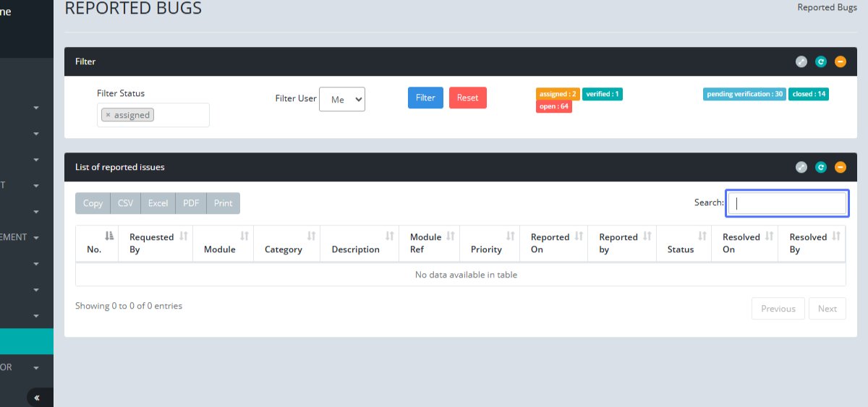This screenshot has height=407, width=868.
Task: Remove the 'assigned' status tag
Action: [108, 115]
